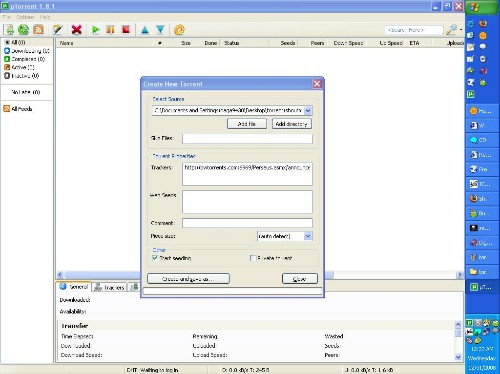The image size is (500, 374).
Task: Select the Inactive category in sidebar
Action: point(21,76)
